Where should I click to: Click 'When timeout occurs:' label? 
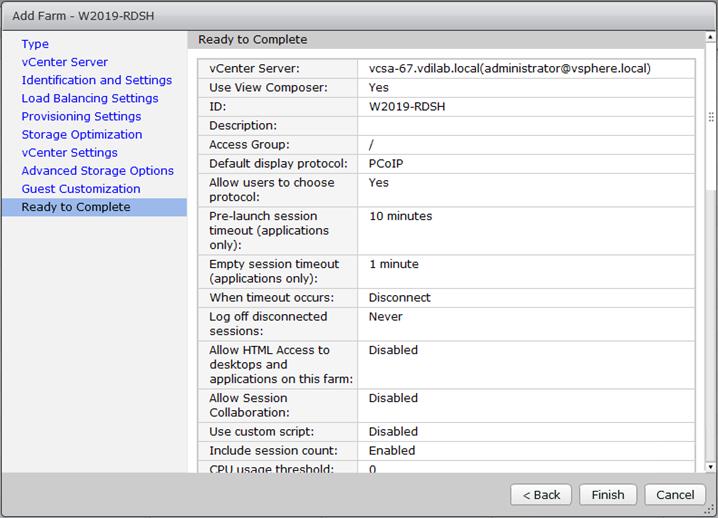272,298
